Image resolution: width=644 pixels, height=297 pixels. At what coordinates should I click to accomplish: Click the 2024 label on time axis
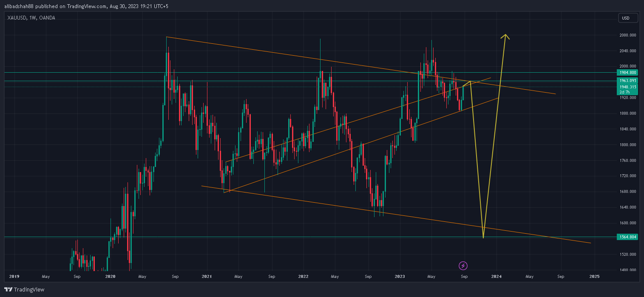point(496,277)
